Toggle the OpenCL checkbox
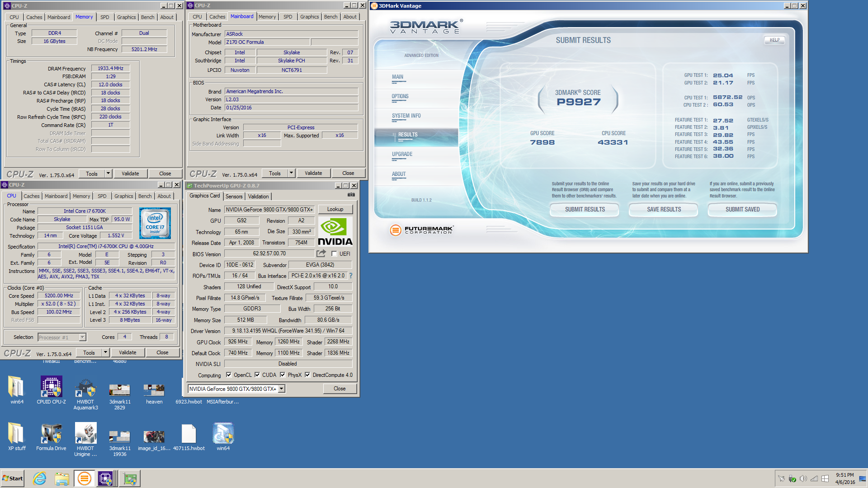 229,375
